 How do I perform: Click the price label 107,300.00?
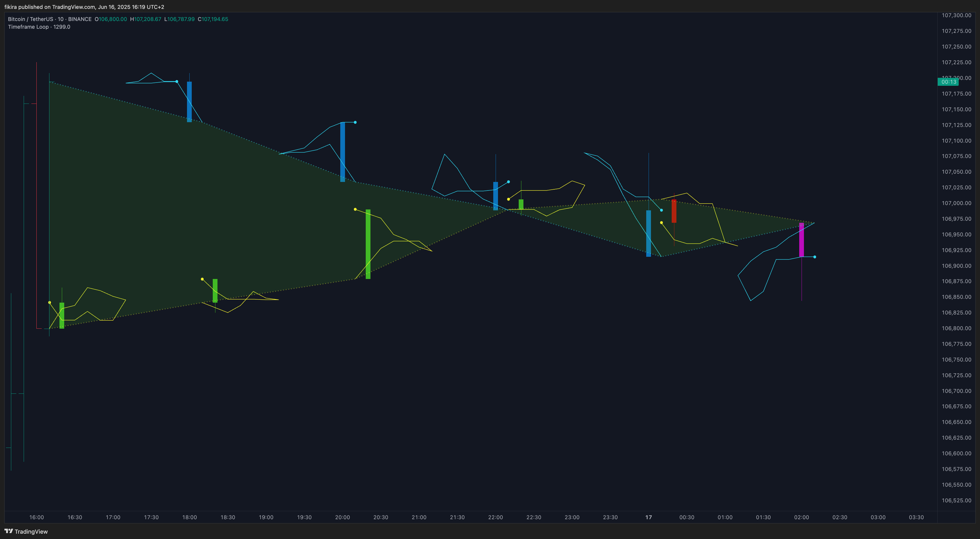(x=956, y=16)
